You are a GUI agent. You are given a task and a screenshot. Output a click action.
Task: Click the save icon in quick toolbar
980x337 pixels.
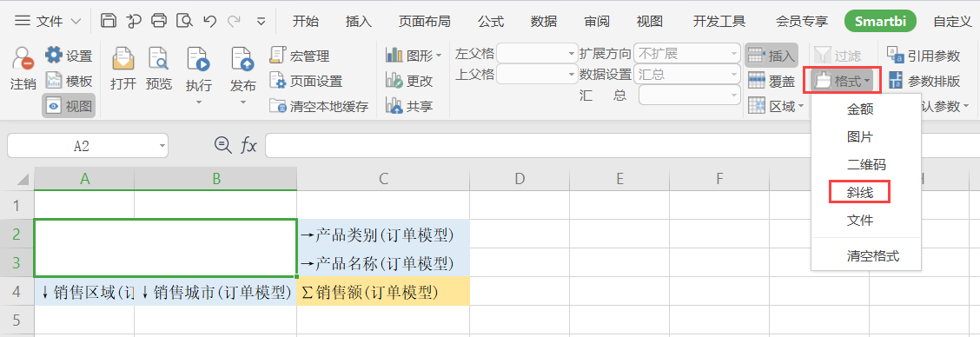(x=108, y=21)
